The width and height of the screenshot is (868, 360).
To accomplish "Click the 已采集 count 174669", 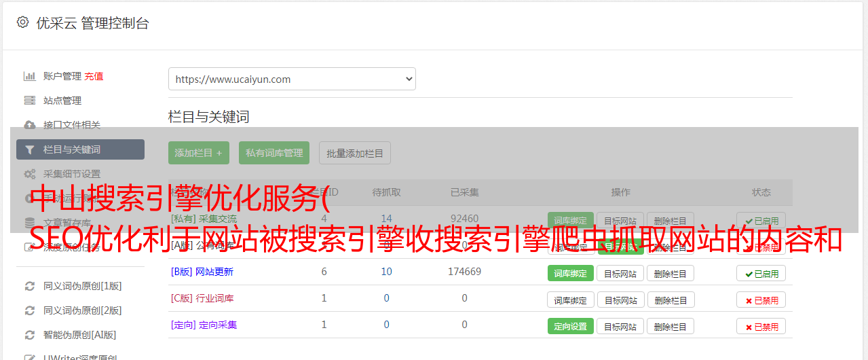I will click(464, 272).
